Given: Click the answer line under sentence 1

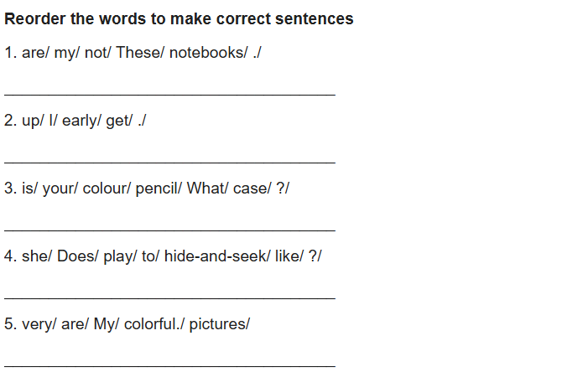Looking at the screenshot, I should pyautogui.click(x=169, y=95).
